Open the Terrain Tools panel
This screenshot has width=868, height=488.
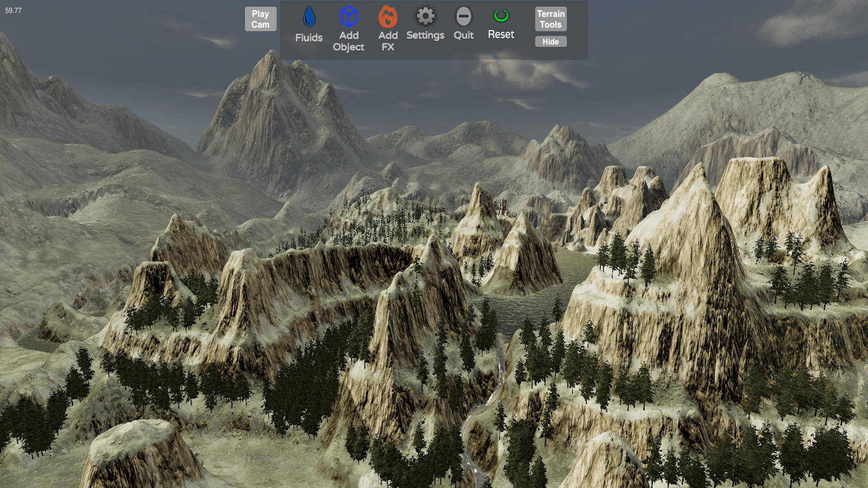[x=550, y=18]
